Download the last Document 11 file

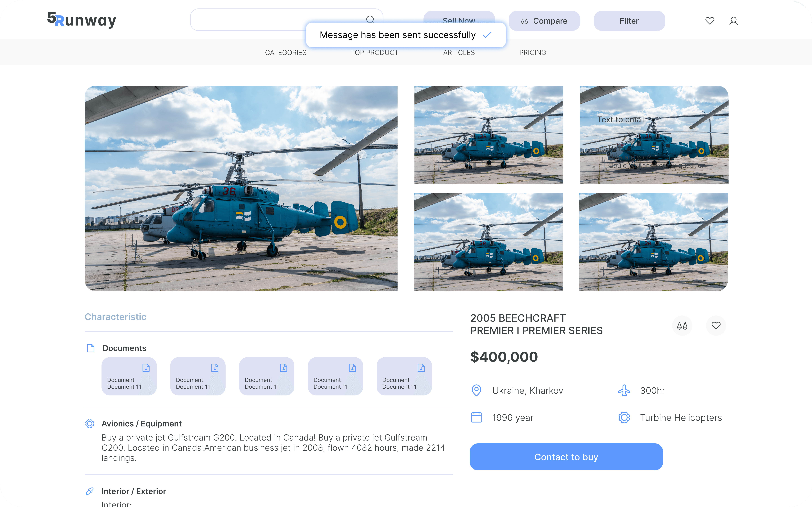click(421, 368)
